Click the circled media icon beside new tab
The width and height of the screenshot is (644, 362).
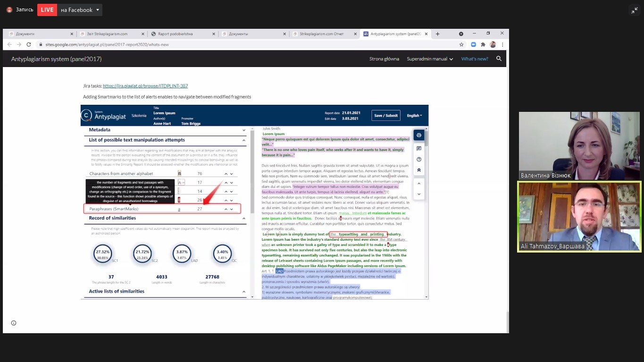(461, 34)
